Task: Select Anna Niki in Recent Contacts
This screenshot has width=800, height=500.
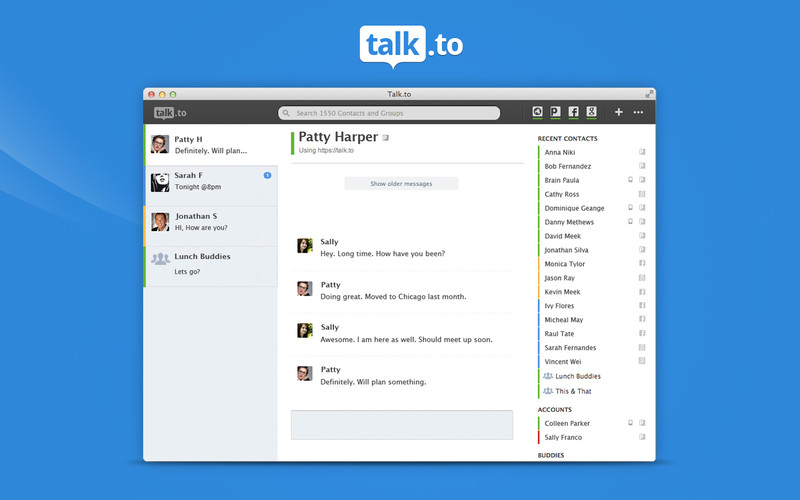Action: pos(560,152)
